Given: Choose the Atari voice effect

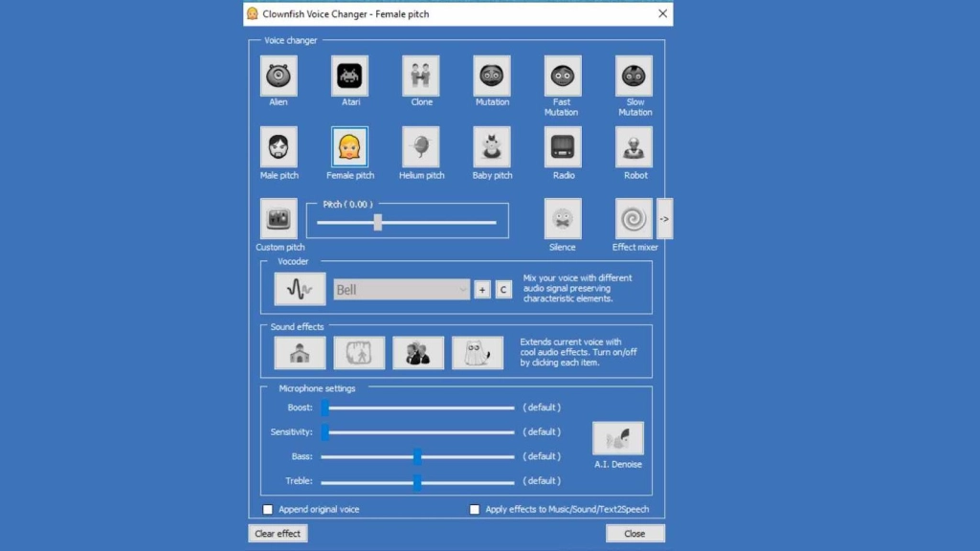Looking at the screenshot, I should pos(349,77).
